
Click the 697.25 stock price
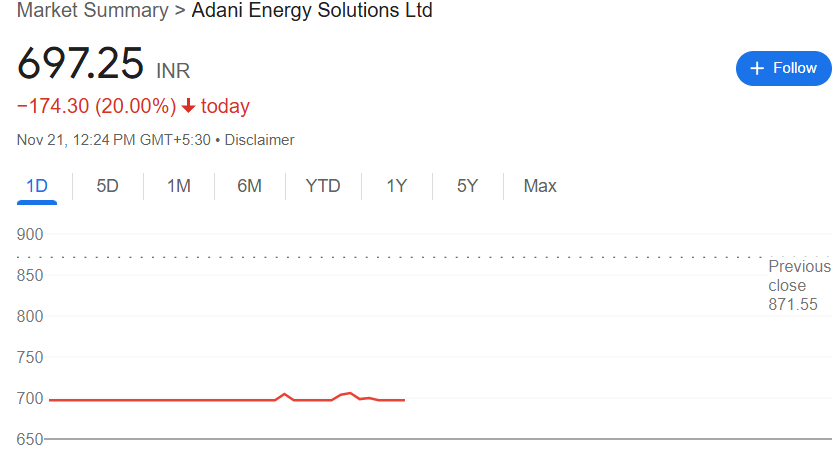tap(80, 64)
